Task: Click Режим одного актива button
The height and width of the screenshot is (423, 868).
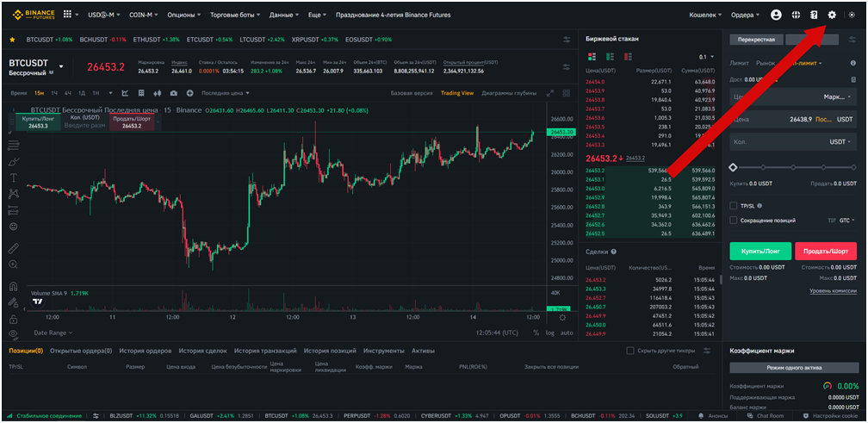Action: (793, 368)
